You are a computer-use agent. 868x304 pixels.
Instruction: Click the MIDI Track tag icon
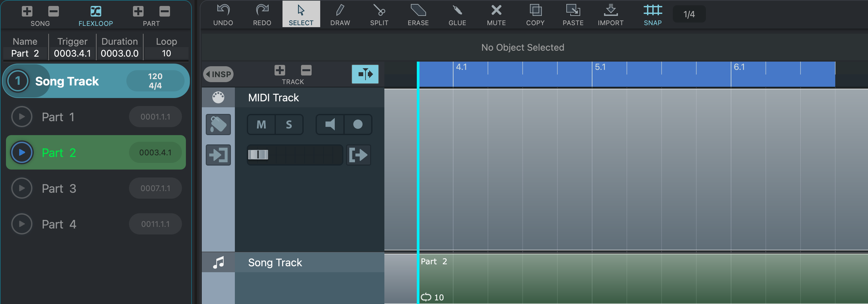coord(218,125)
